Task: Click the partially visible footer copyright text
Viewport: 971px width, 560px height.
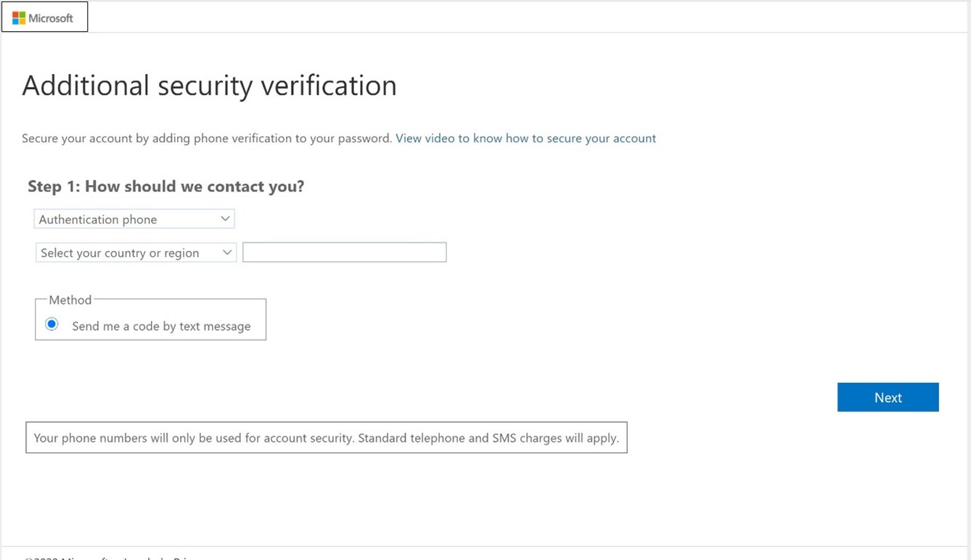Action: point(109,557)
